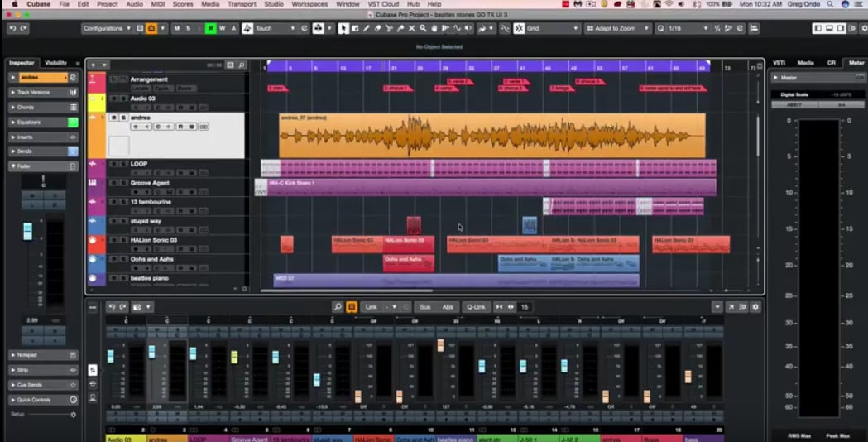This screenshot has width=868, height=442.
Task: Click the Quick Controls circular icon
Action: (x=73, y=399)
